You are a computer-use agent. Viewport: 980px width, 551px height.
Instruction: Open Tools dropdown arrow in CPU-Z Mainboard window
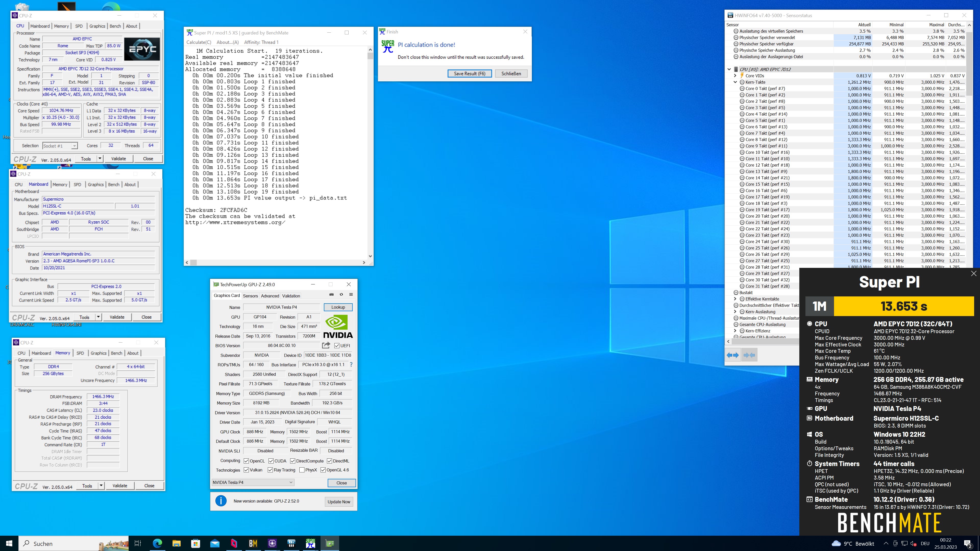click(x=98, y=317)
